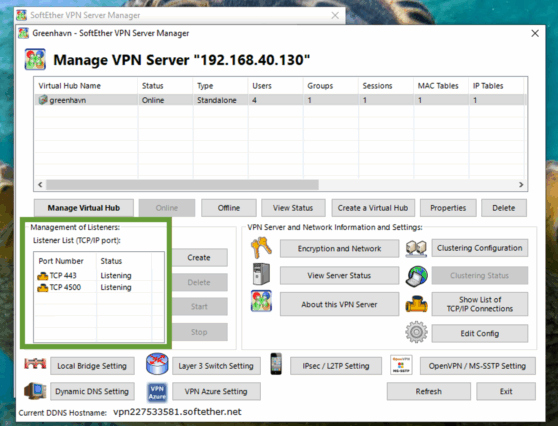Click the greenhavn virtual hub cube icon
558x426 pixels.
(x=43, y=100)
